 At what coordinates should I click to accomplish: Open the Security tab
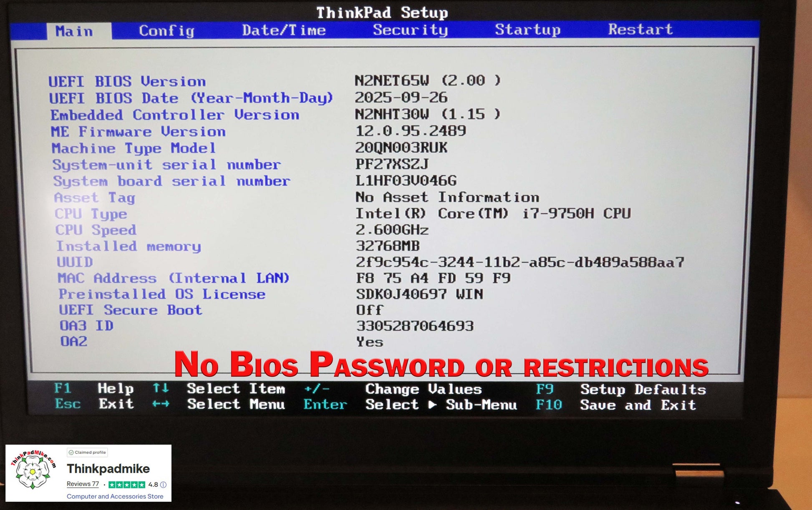point(410,30)
